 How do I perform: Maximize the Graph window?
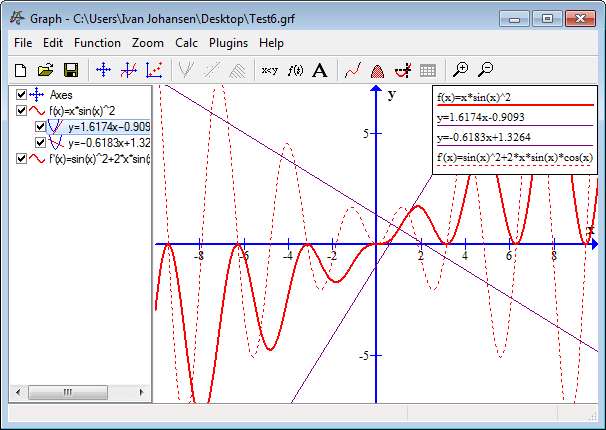click(547, 18)
